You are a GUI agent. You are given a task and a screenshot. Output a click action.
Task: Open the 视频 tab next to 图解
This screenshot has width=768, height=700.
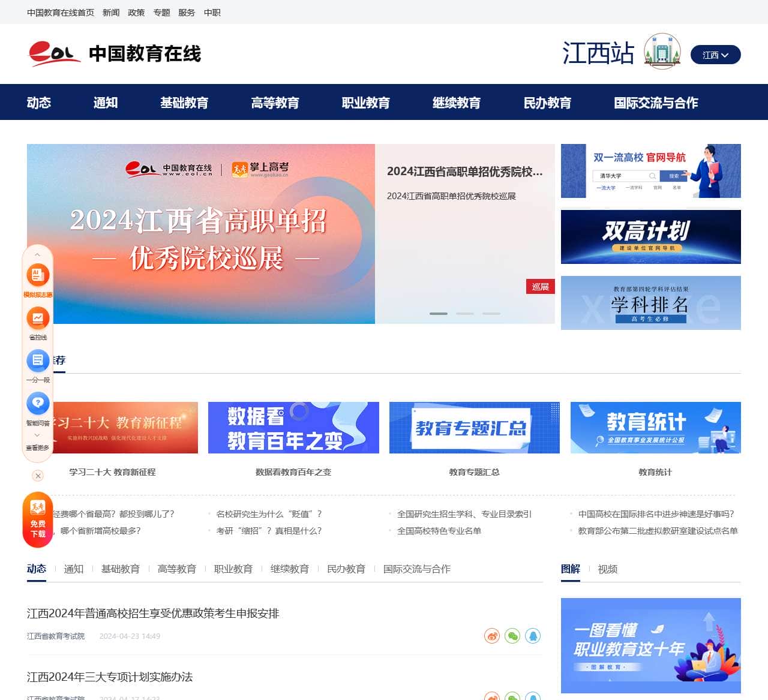pos(608,569)
